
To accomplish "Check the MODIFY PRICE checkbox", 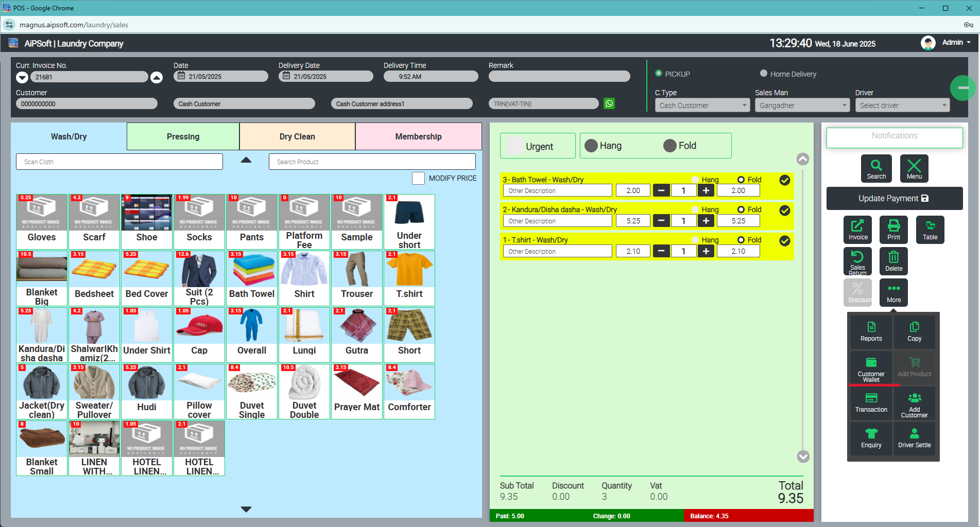I will pyautogui.click(x=418, y=178).
